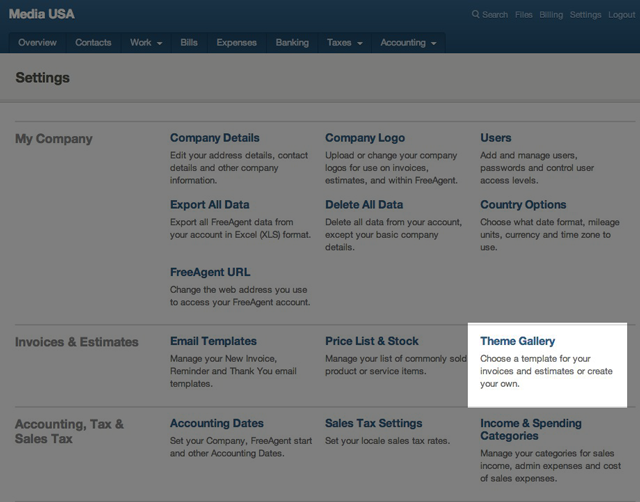Select the Expenses tab
Image resolution: width=640 pixels, height=502 pixels.
[x=236, y=43]
